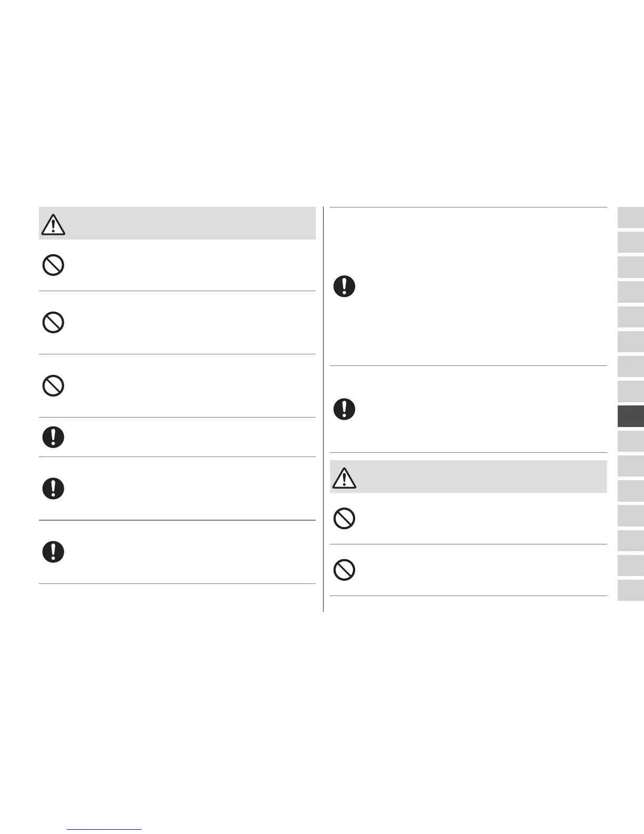Select the gray tab just above the dark tab
This screenshot has height=834, width=644.
pyautogui.click(x=630, y=391)
